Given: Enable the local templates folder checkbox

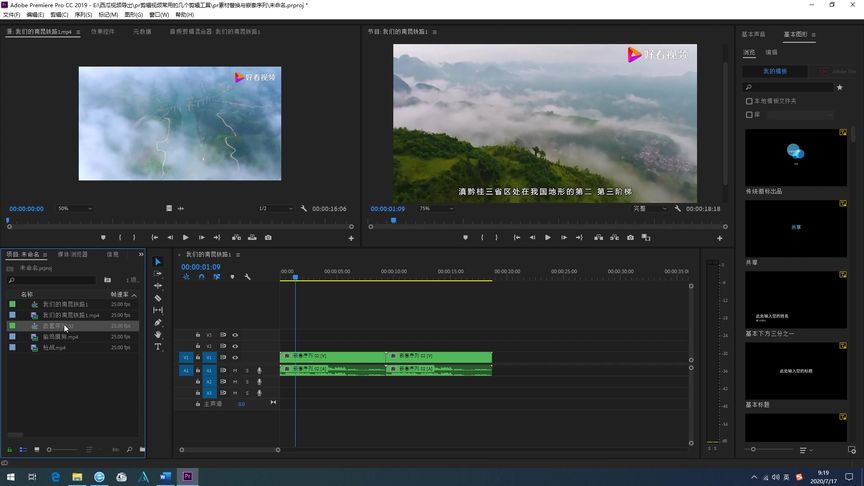Looking at the screenshot, I should click(x=750, y=101).
